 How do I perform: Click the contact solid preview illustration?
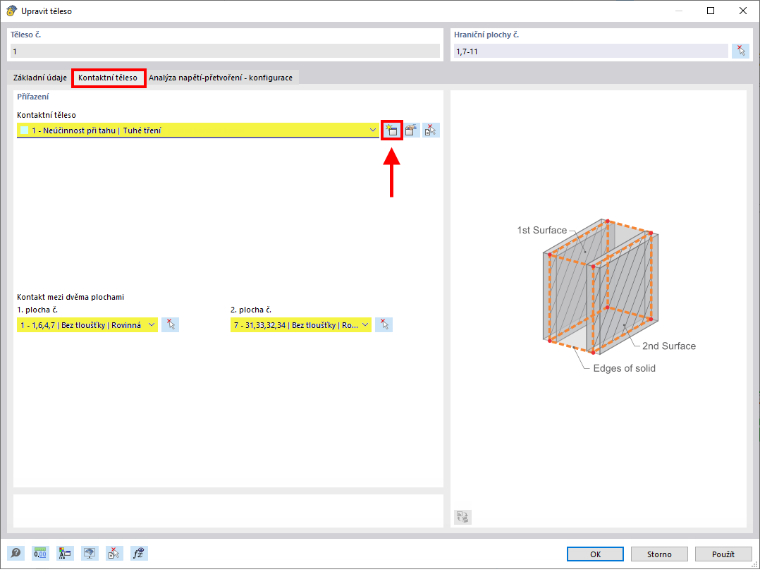(x=607, y=296)
